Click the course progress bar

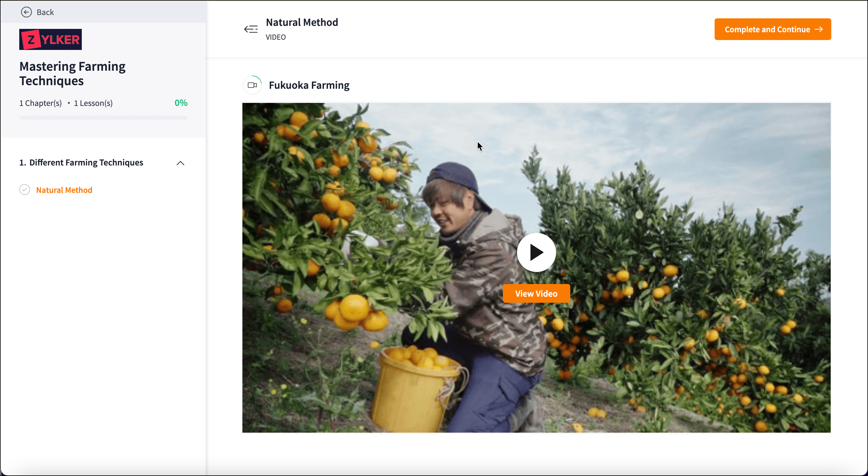pyautogui.click(x=103, y=118)
